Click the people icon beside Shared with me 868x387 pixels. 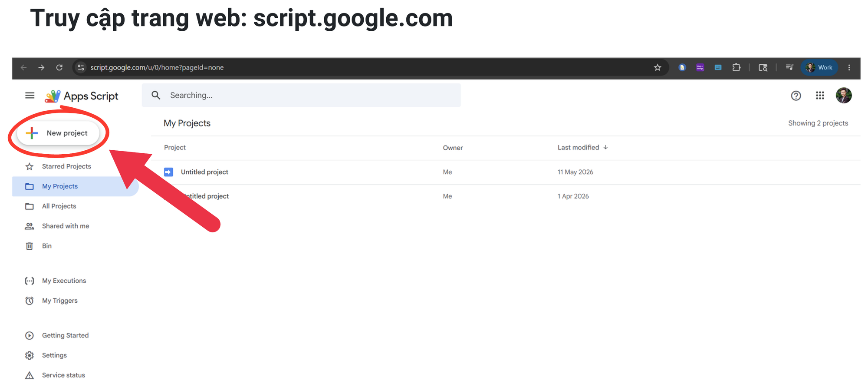click(x=30, y=226)
